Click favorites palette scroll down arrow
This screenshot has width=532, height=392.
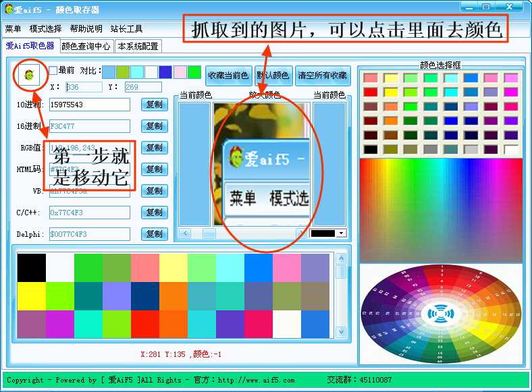[341, 332]
